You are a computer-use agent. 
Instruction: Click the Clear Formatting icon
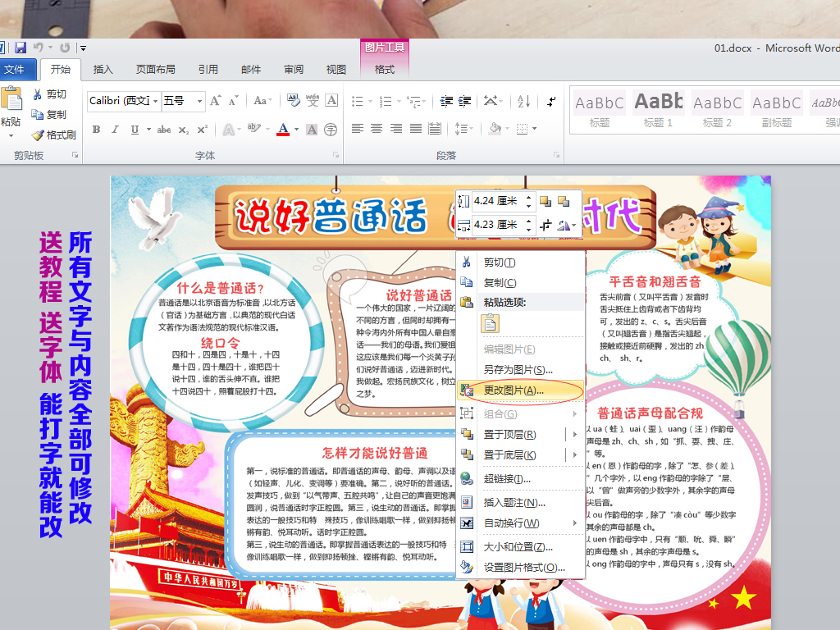(292, 98)
